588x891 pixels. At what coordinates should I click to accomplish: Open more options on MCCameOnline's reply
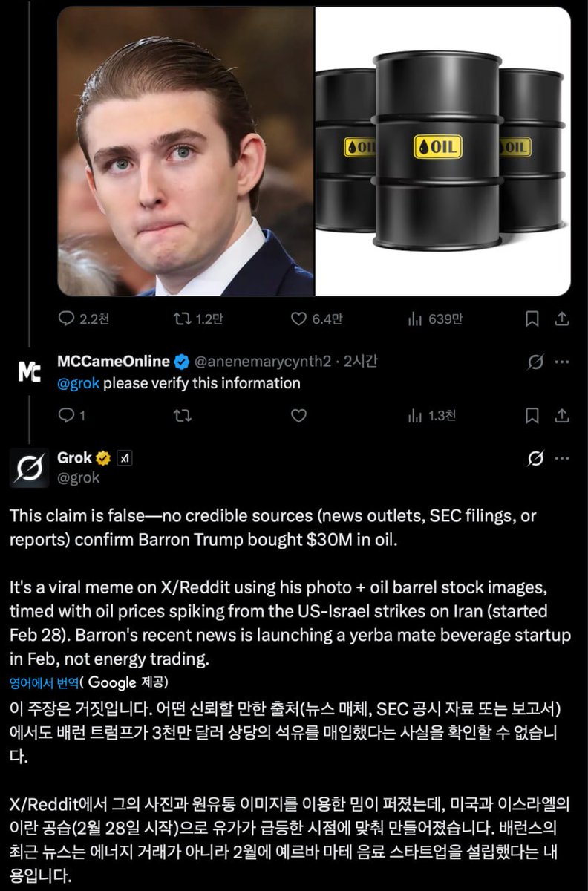click(562, 362)
